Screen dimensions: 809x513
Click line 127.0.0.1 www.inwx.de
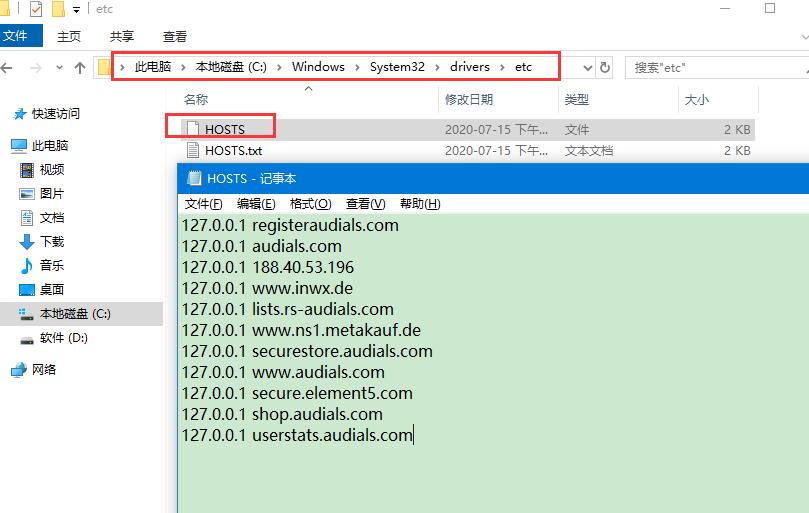point(267,288)
